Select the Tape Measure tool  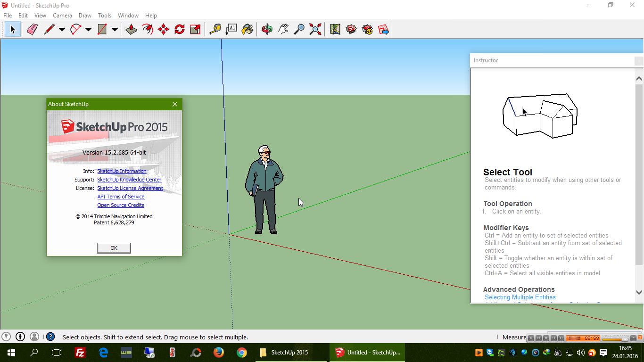point(215,29)
